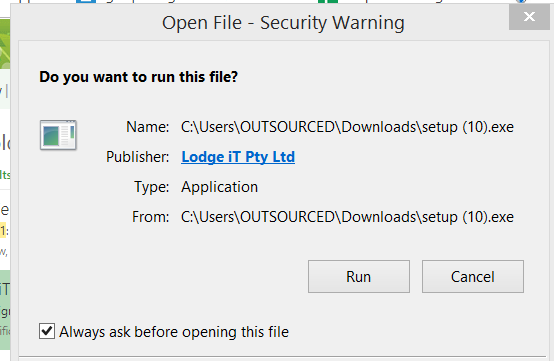554x361 pixels.
Task: Click the From: field label
Action: tap(151, 217)
